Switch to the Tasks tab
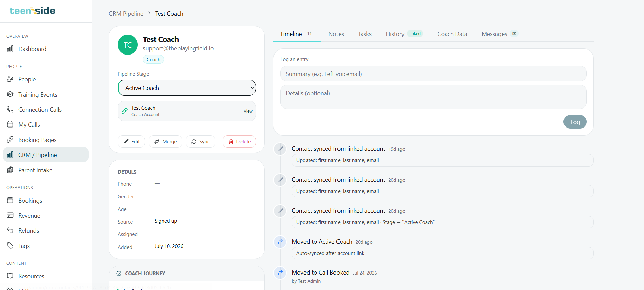This screenshot has width=644, height=290. [x=365, y=34]
